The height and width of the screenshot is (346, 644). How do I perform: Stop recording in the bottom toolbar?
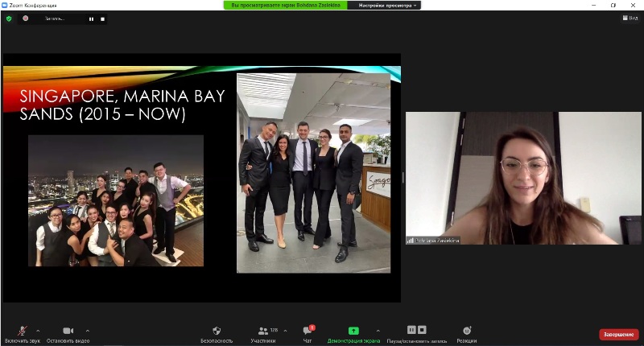[x=422, y=330]
